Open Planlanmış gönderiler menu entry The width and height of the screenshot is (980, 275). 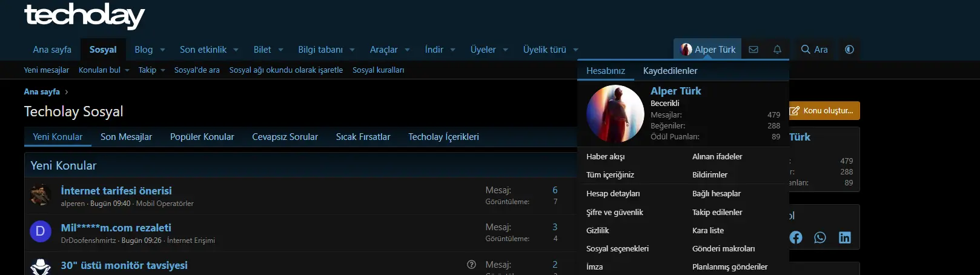click(730, 267)
